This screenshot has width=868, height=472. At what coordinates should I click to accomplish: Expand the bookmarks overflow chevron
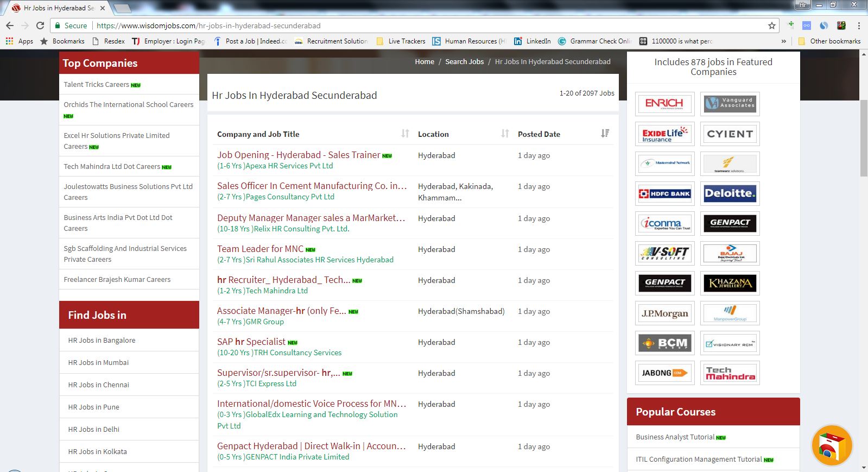tap(783, 41)
